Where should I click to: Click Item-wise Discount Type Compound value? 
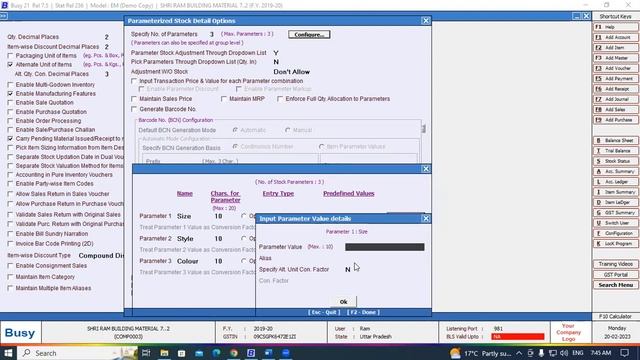pos(101,256)
